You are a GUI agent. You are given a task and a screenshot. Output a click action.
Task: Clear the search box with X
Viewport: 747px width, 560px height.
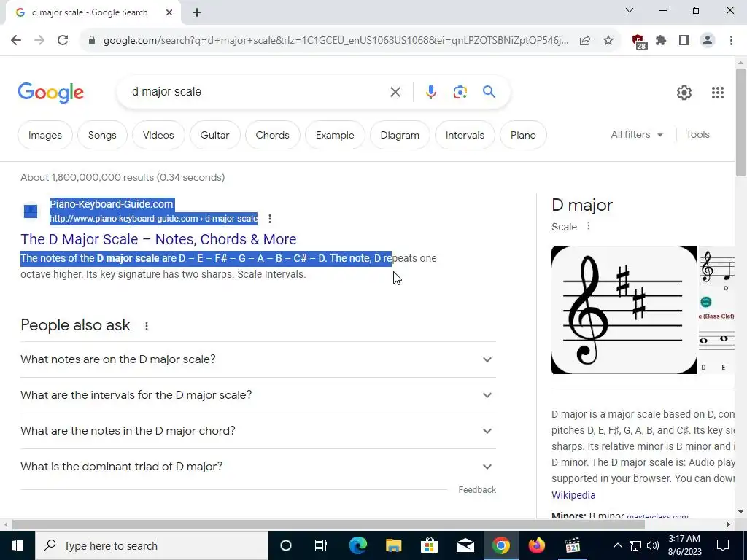coord(395,92)
